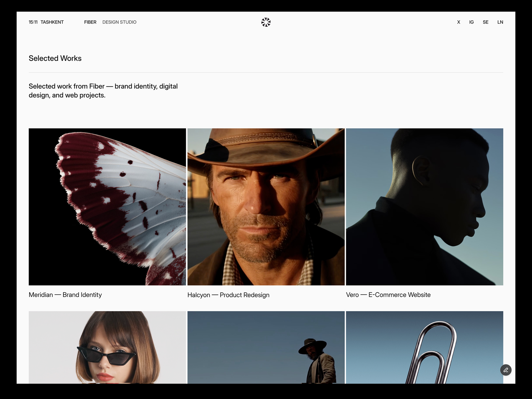This screenshot has height=399, width=532.
Task: Click Vero — E-Commerce Website title
Action: coord(388,295)
